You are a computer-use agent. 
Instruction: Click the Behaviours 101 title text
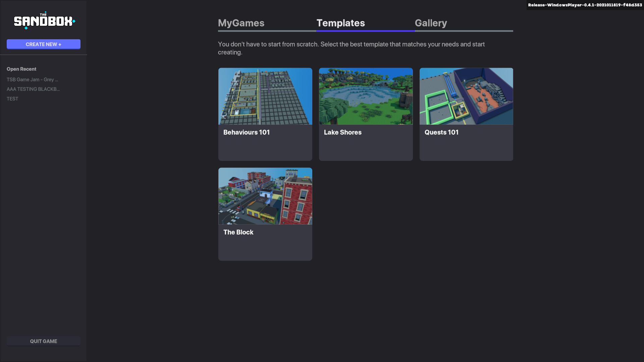pyautogui.click(x=247, y=132)
